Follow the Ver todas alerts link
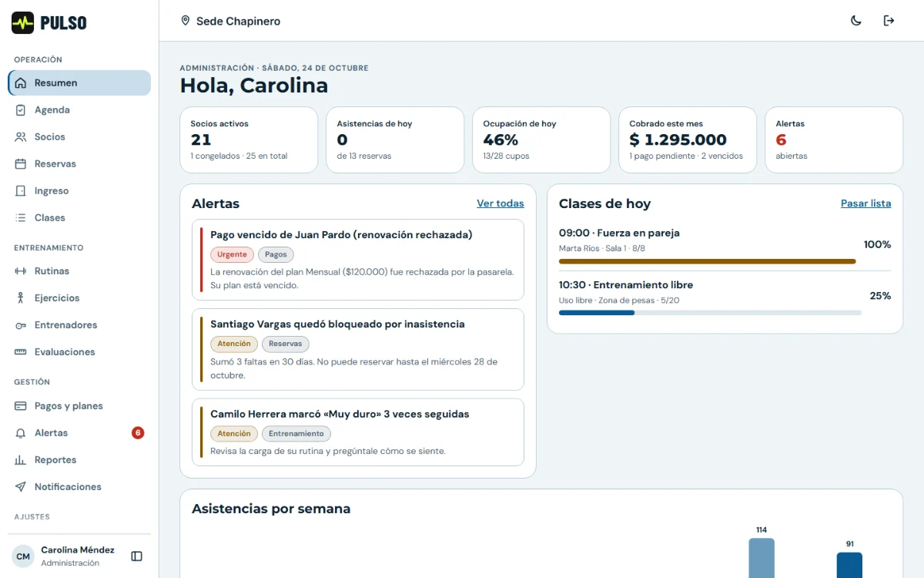 [x=500, y=203]
